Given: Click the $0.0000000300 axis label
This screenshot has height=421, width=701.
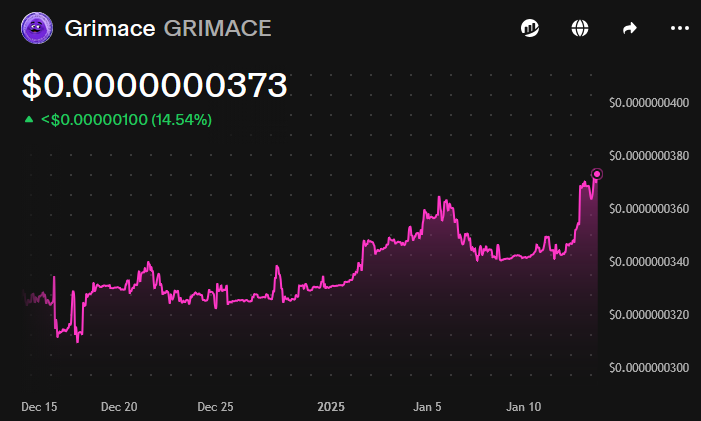Looking at the screenshot, I should click(649, 367).
